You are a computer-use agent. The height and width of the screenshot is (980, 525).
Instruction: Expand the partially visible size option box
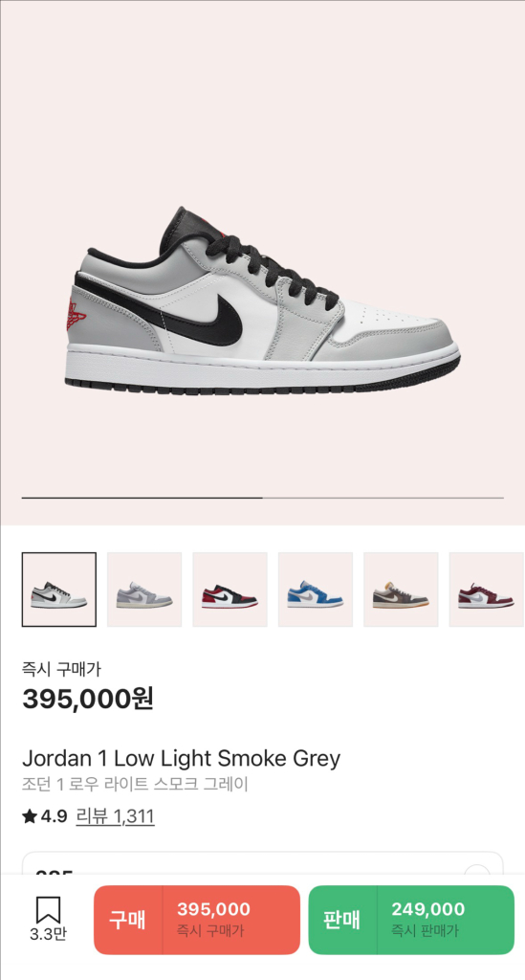[262, 863]
